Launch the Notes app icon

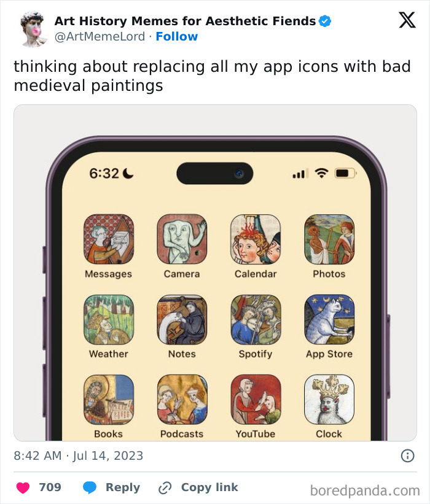(x=182, y=319)
